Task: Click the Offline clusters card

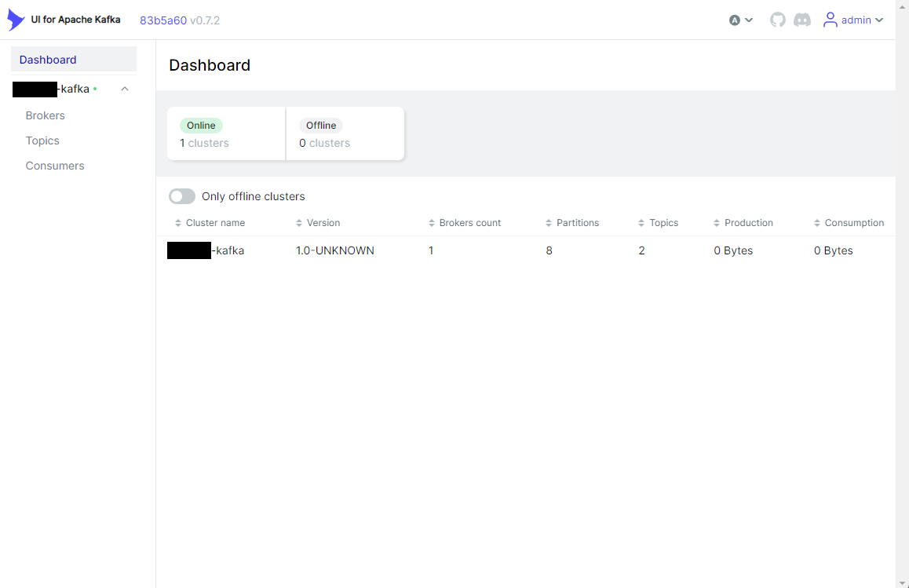Action: coord(345,133)
